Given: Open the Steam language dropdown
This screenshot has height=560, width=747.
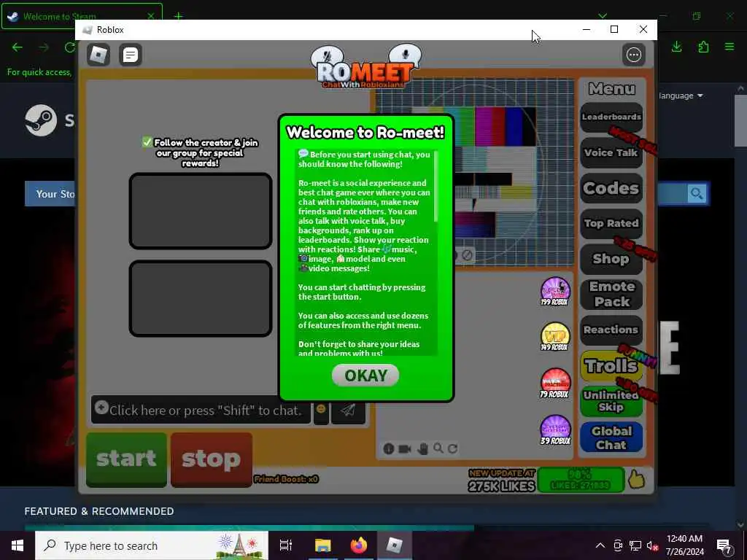Looking at the screenshot, I should [681, 96].
